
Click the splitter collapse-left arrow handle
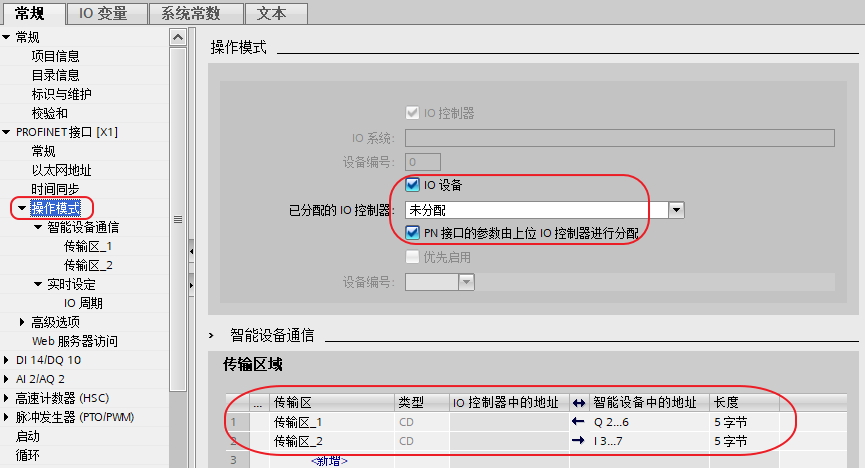point(191,251)
